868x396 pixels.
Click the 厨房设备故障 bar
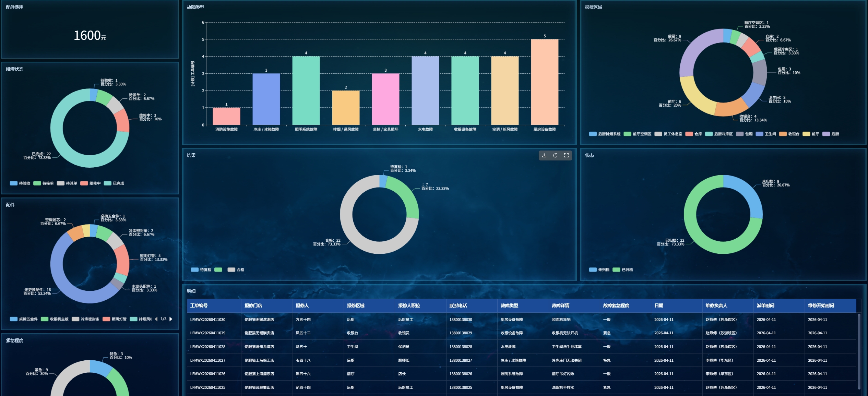click(545, 82)
